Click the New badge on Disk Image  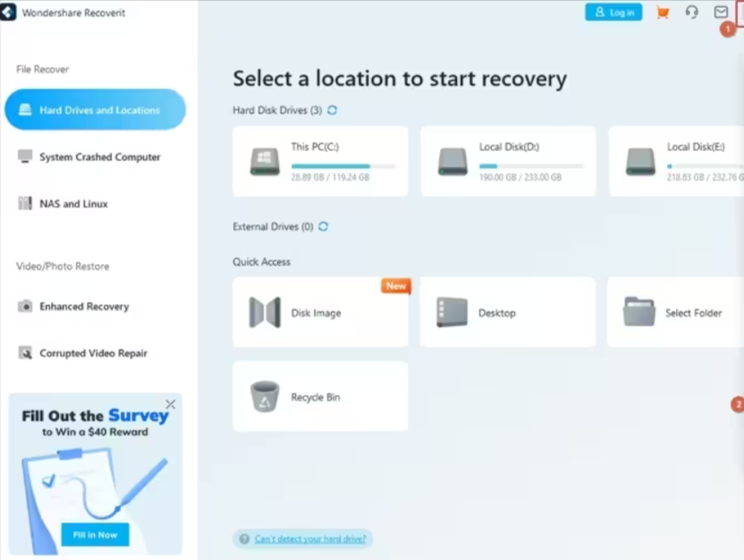click(x=396, y=285)
